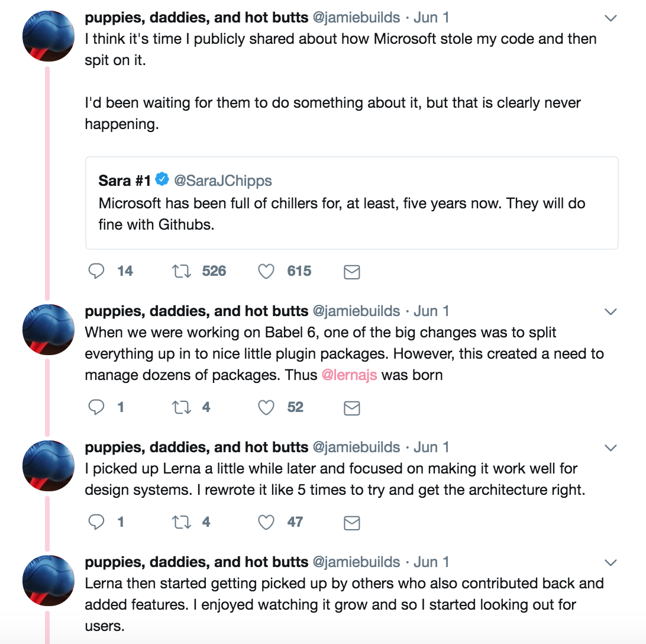Reply to the Microsoft stole my code tweet

96,271
